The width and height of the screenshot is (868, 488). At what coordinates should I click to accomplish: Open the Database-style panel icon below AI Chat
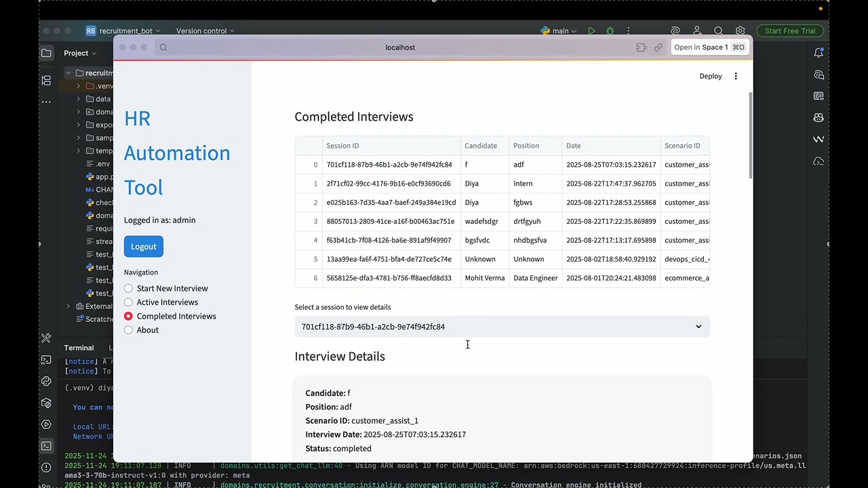[818, 96]
